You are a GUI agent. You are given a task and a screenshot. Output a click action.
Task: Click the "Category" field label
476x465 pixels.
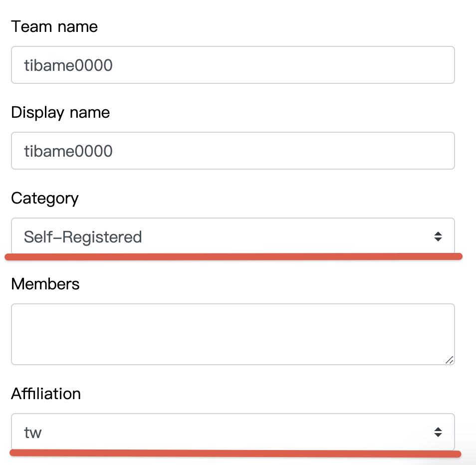[45, 198]
